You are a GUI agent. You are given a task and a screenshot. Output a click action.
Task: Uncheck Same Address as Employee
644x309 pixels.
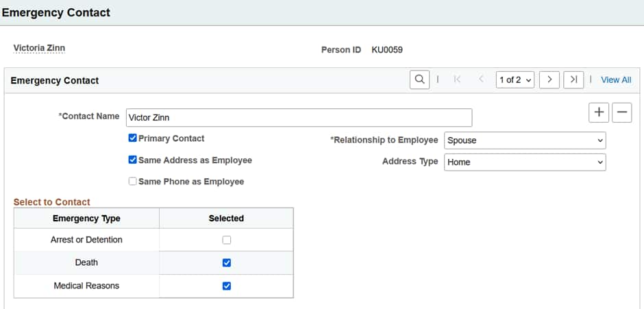pyautogui.click(x=133, y=160)
